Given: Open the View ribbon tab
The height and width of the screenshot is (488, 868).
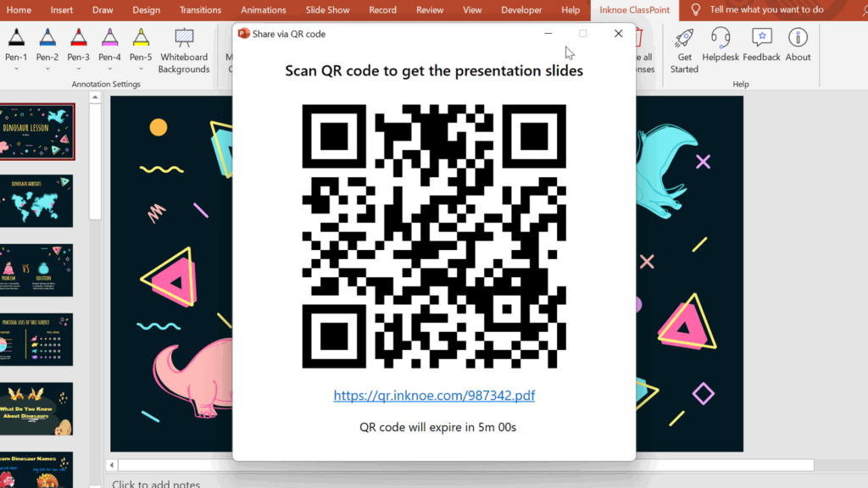Looking at the screenshot, I should click(472, 10).
